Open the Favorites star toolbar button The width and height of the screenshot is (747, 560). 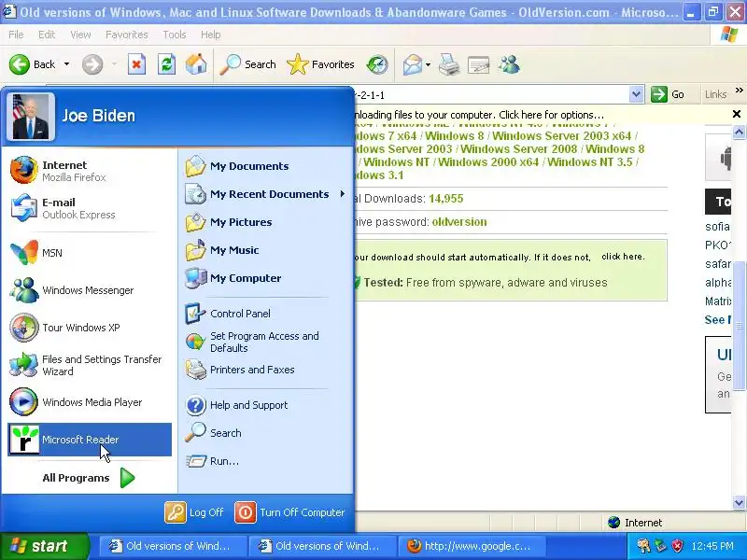pyautogui.click(x=320, y=64)
